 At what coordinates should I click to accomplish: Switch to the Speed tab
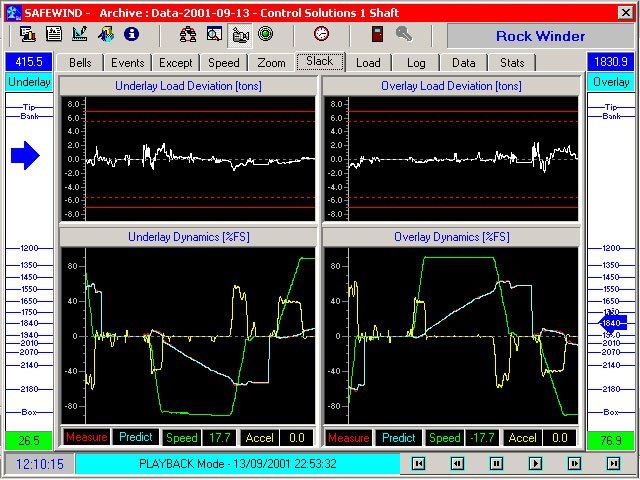pyautogui.click(x=224, y=63)
